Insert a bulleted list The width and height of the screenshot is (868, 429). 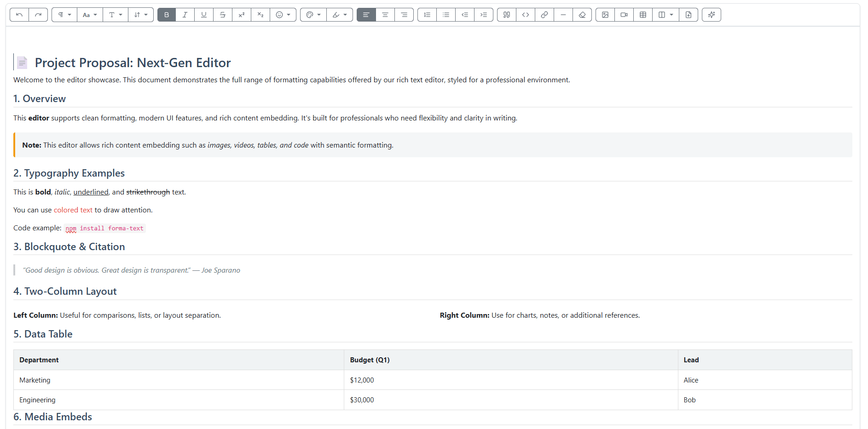coord(446,15)
